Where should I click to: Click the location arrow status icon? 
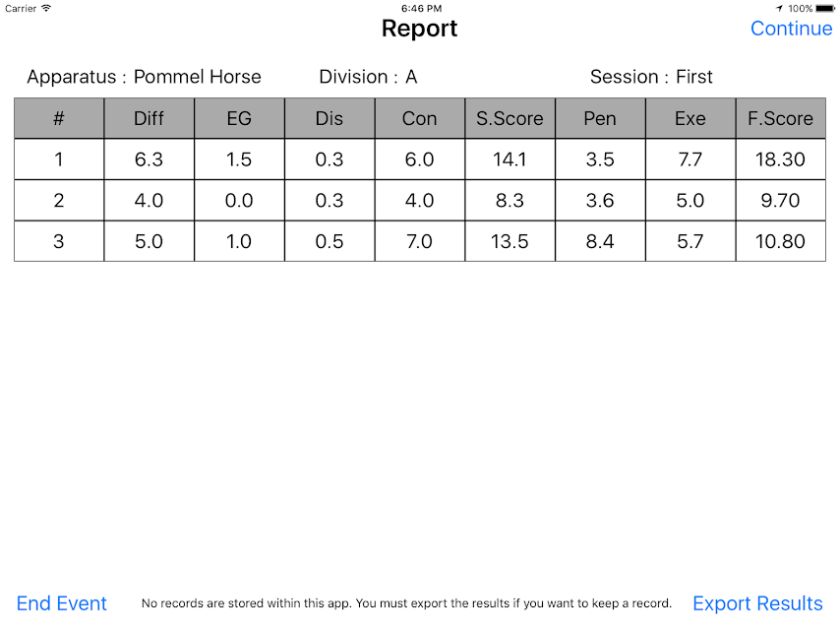[779, 9]
